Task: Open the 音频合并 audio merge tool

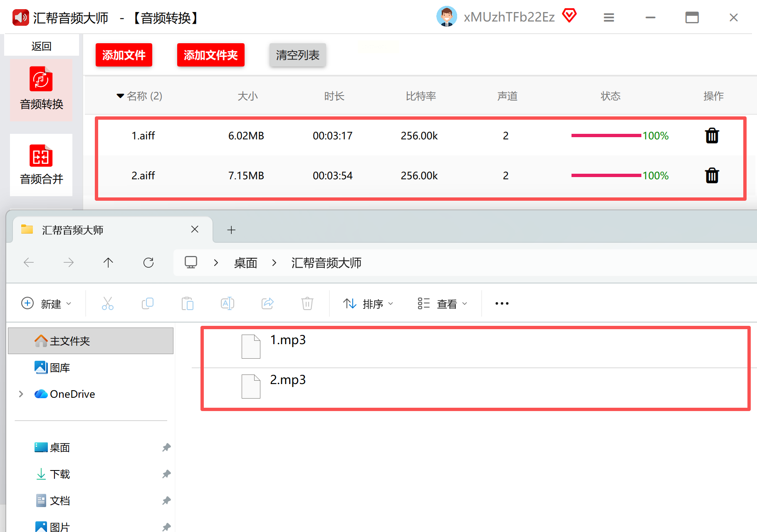Action: (x=41, y=165)
